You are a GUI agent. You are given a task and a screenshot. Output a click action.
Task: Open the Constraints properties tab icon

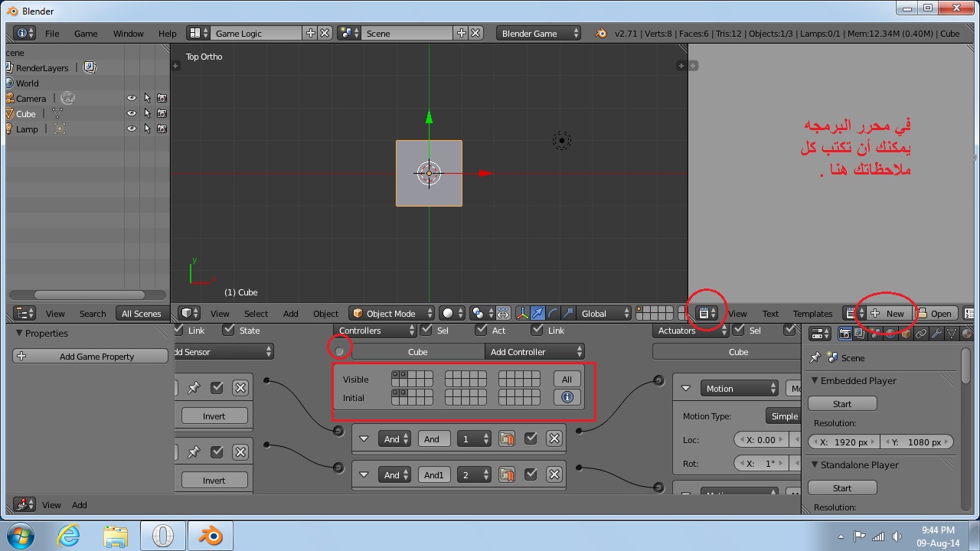(x=922, y=334)
